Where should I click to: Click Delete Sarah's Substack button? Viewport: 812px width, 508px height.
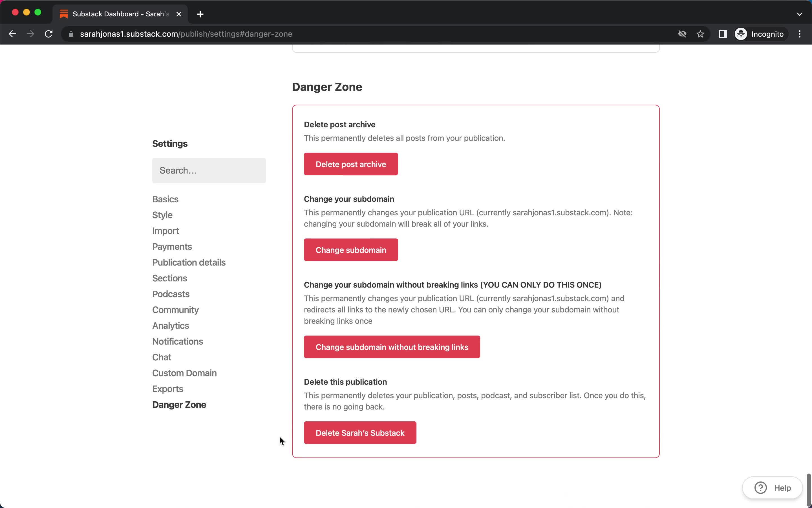pyautogui.click(x=360, y=433)
